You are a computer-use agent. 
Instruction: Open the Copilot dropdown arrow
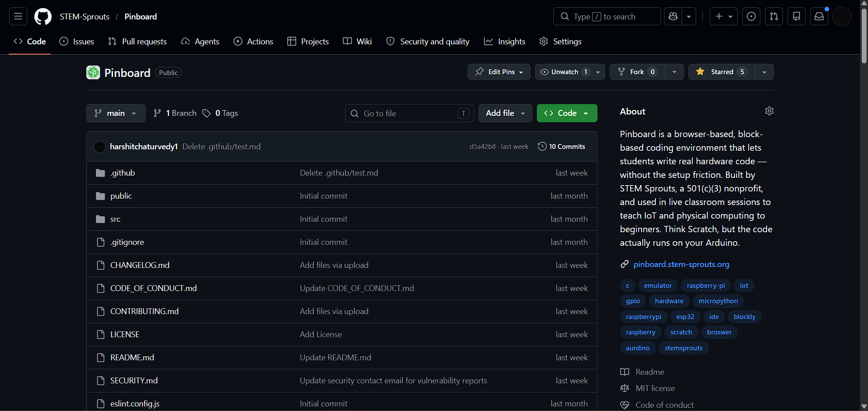(689, 17)
